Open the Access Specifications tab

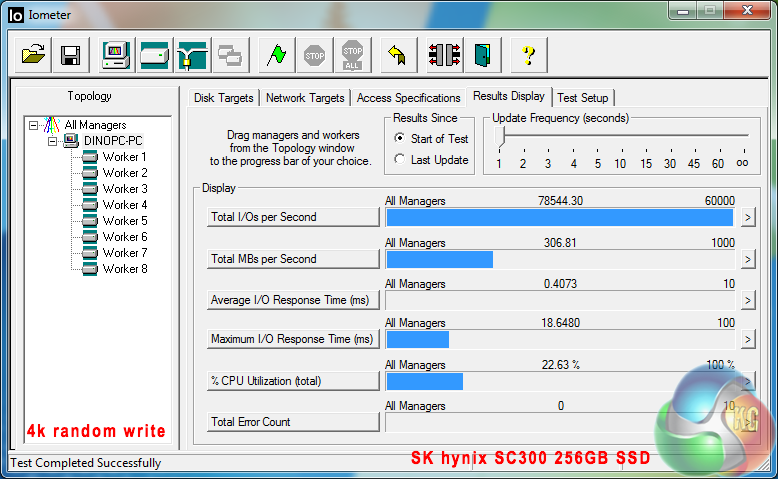coord(408,98)
